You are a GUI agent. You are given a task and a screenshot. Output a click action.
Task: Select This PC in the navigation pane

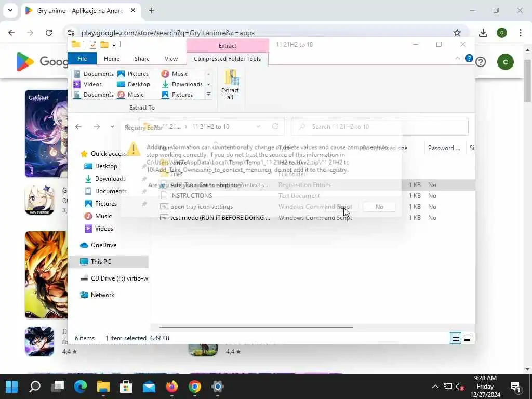[109, 262]
